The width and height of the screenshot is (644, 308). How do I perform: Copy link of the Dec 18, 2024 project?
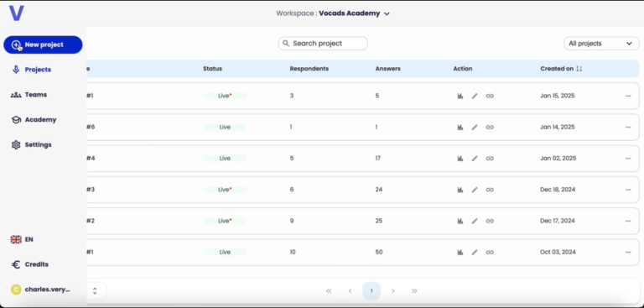click(x=490, y=190)
